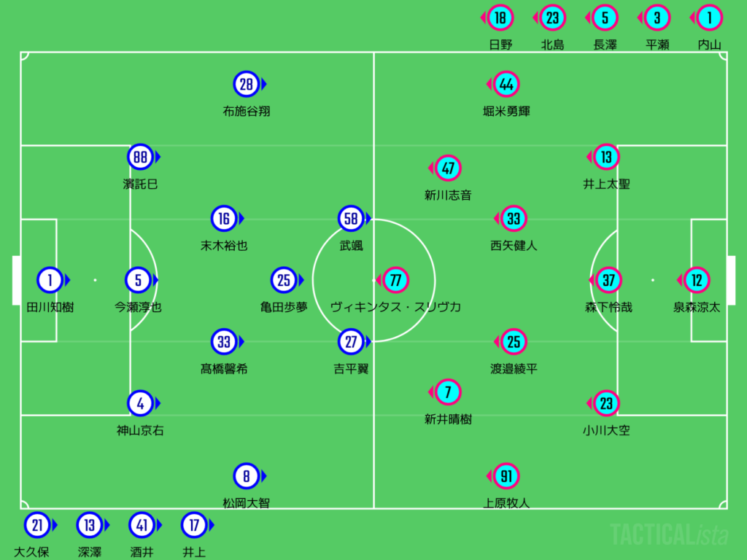
Task: Click the TACTICALista watermark logo
Action: 669,534
